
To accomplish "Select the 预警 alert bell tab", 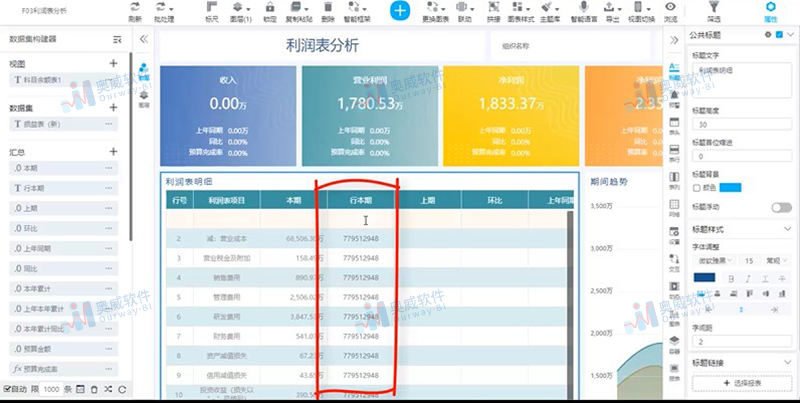I will pyautogui.click(x=674, y=98).
